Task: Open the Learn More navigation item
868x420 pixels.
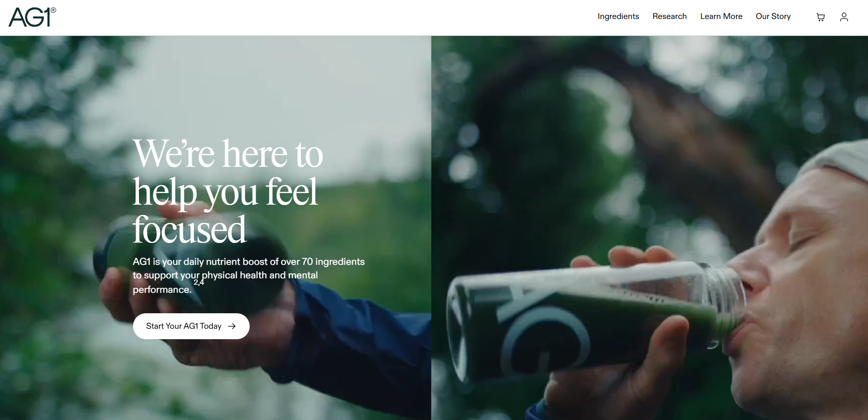Action: tap(721, 16)
